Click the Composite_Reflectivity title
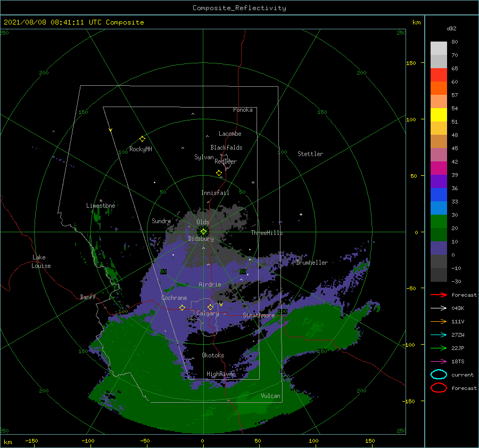479x448 pixels. [240, 8]
